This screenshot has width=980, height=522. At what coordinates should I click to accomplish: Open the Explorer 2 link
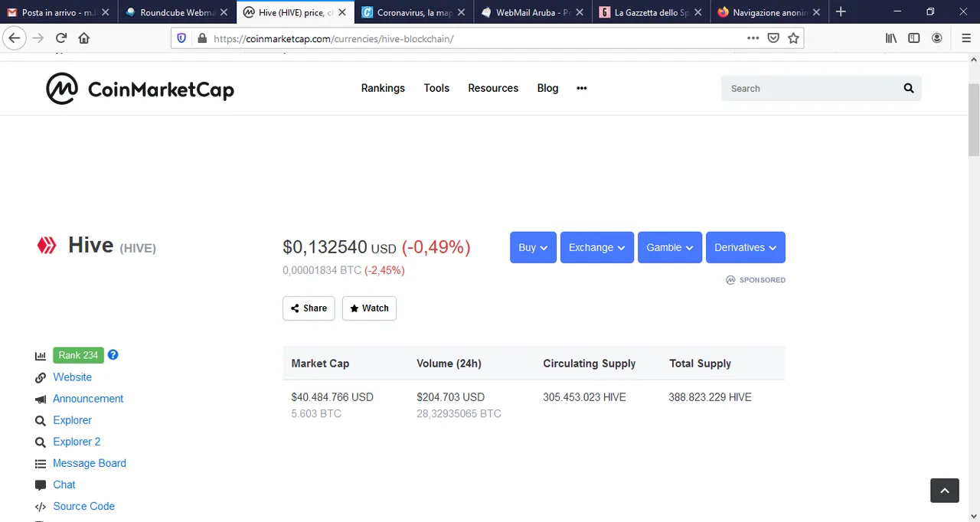[77, 442]
